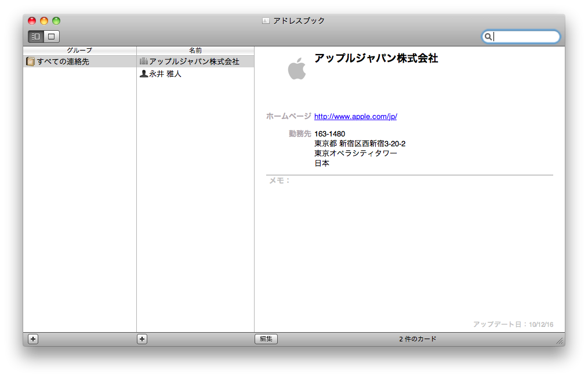
Task: Click the address book title icon
Action: tap(266, 21)
